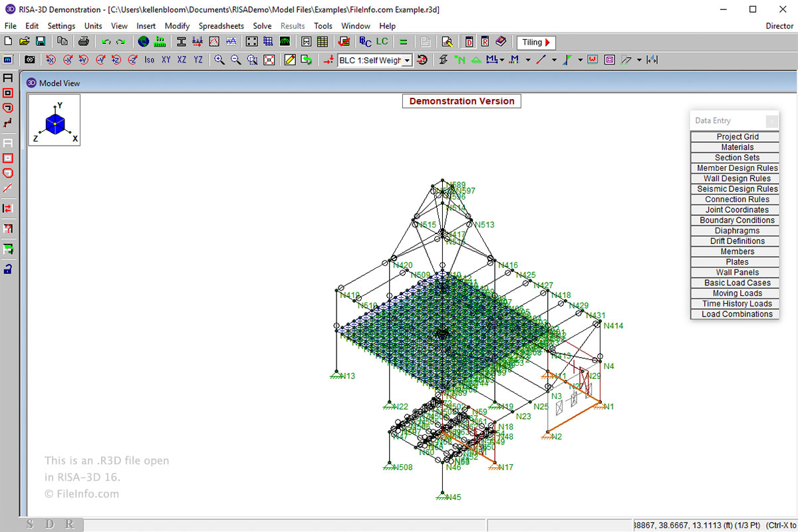Open Load Combinations LC icon
798x532 pixels.
pyautogui.click(x=382, y=42)
